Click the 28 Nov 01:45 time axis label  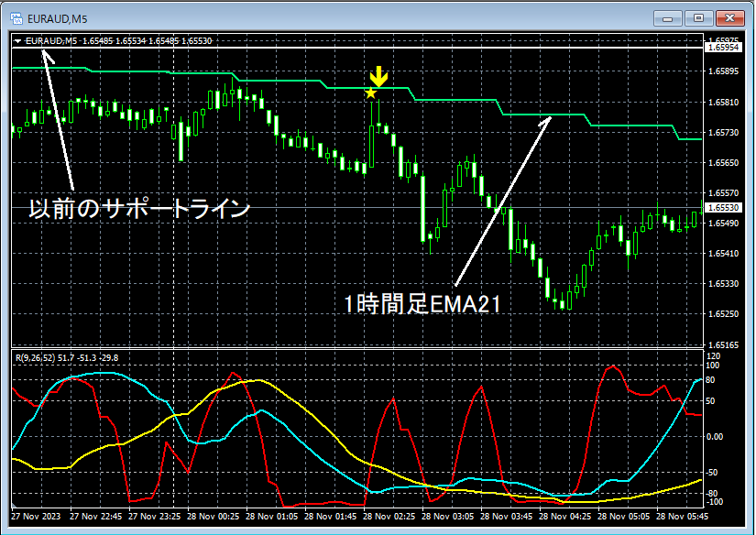[330, 516]
